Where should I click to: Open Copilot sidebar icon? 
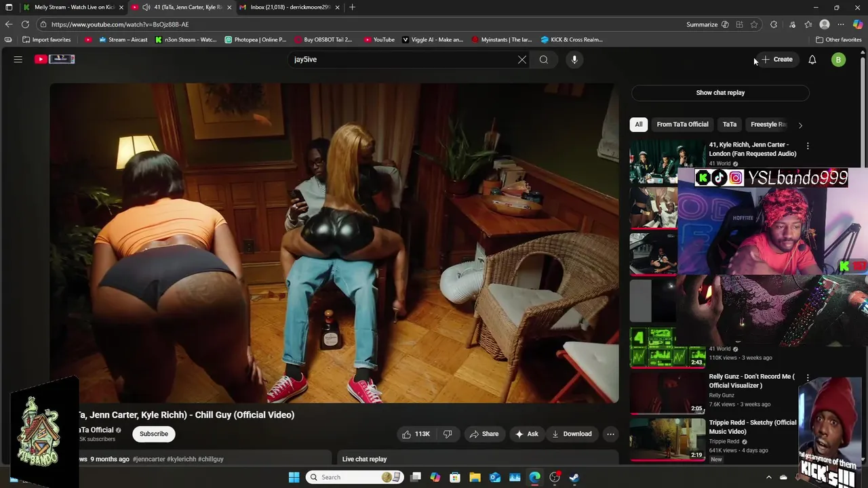[858, 24]
